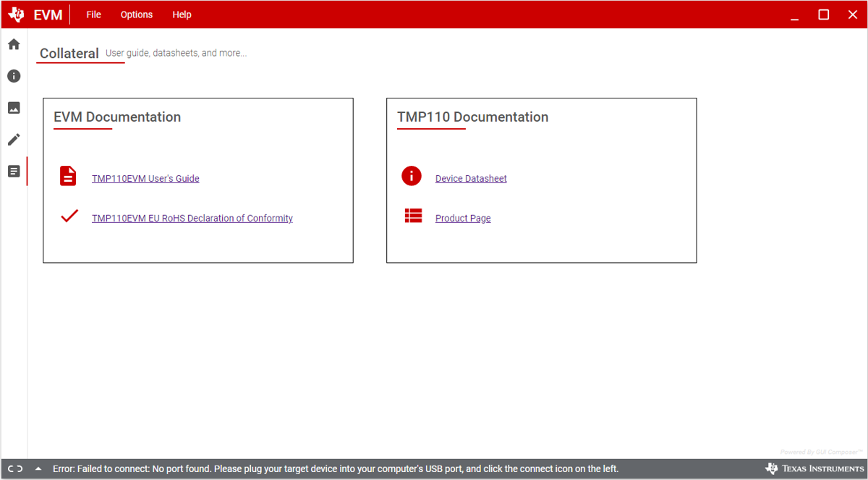Image resolution: width=868 pixels, height=480 pixels.
Task: Click the Texas Instruments logo in title bar
Action: [16, 15]
